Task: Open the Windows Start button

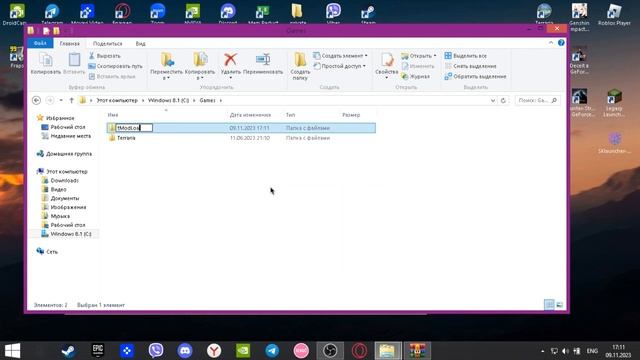Action: [13, 351]
